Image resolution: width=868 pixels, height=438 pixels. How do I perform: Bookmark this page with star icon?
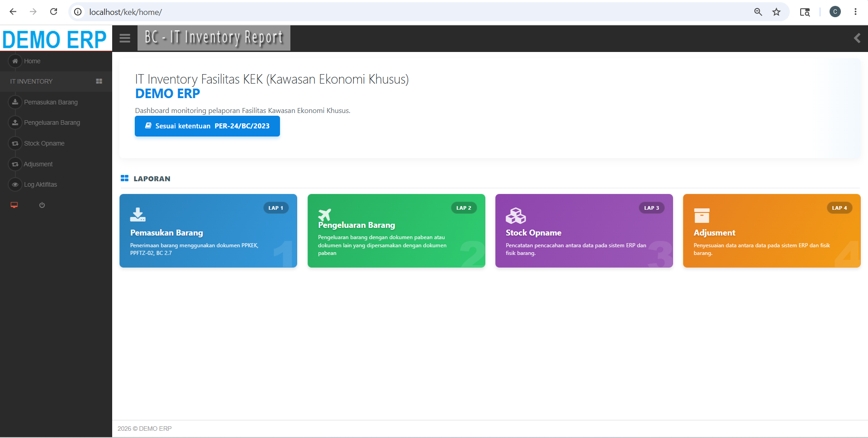pyautogui.click(x=776, y=12)
